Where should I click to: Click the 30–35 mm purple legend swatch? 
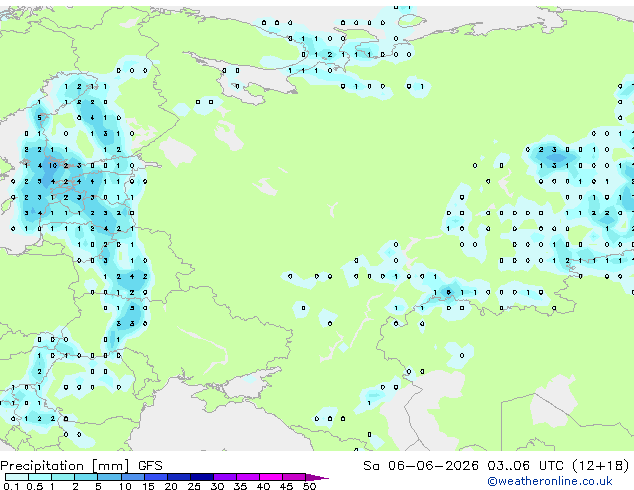224,477
